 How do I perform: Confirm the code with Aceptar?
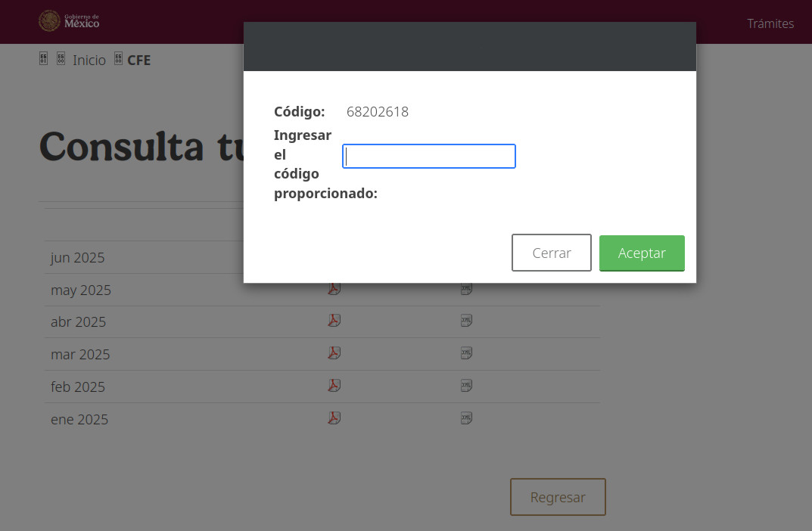[642, 253]
